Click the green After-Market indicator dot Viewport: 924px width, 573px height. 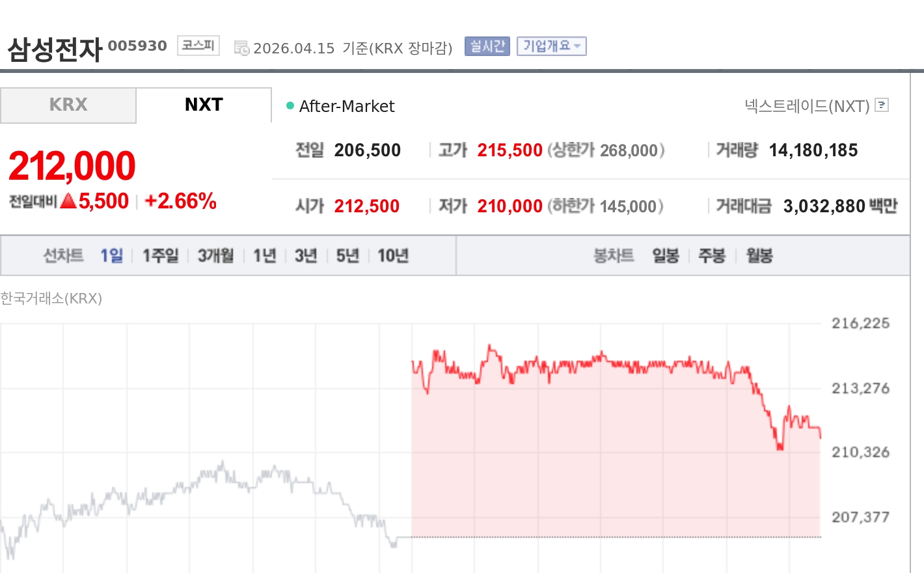tap(288, 105)
